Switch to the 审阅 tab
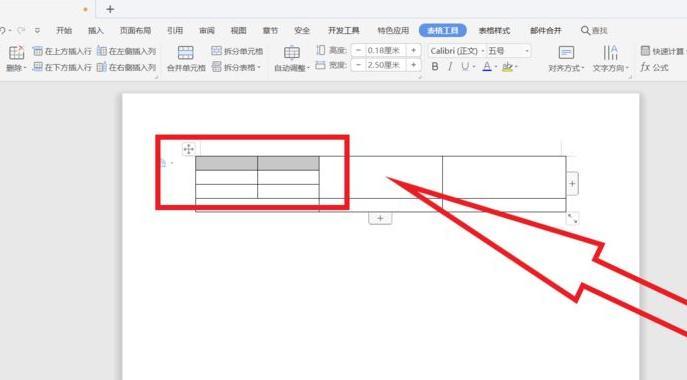687x380 pixels. point(207,30)
